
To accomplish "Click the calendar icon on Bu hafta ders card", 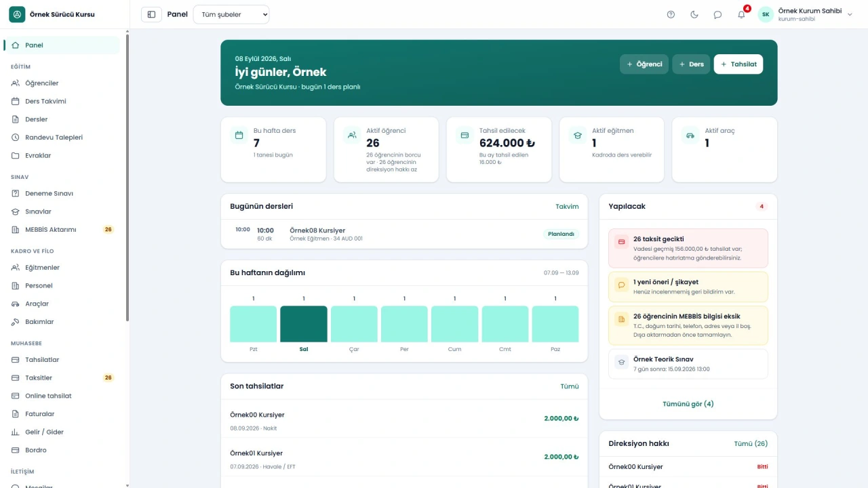I will tap(239, 136).
